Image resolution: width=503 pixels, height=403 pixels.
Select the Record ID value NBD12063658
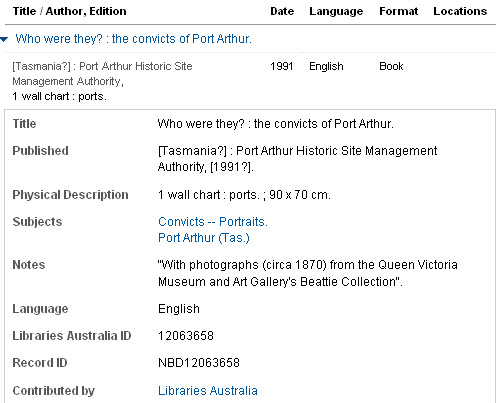coord(199,363)
